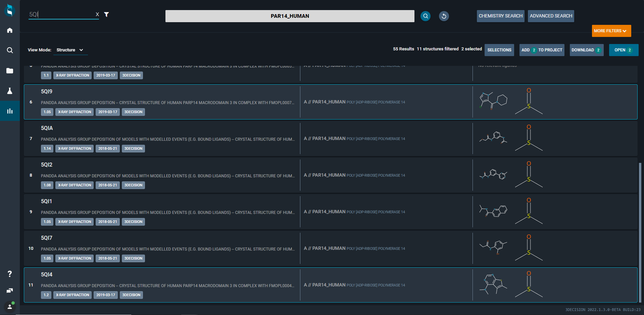Viewport: 644px width, 315px height.
Task: Click the SELECTIONS button
Action: click(x=499, y=50)
